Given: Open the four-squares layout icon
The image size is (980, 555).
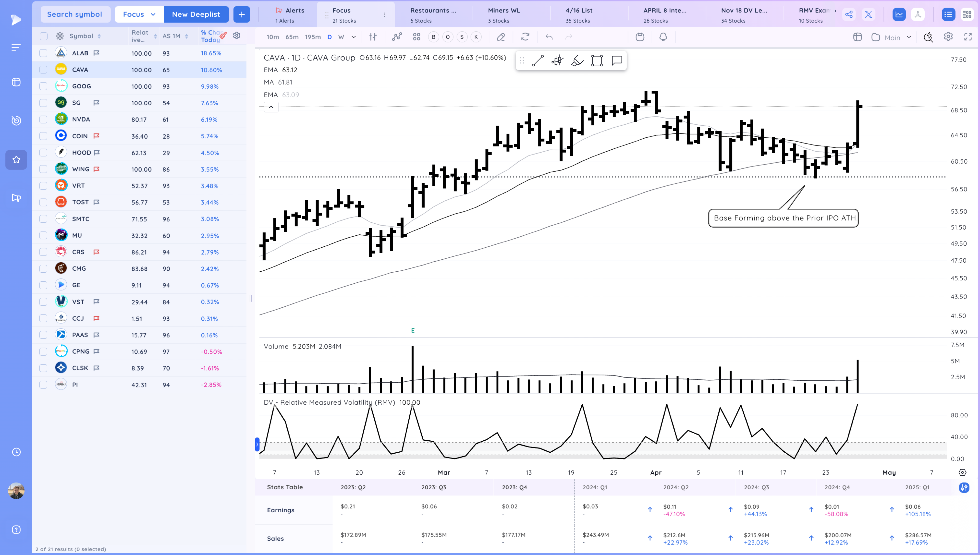Looking at the screenshot, I should (x=417, y=37).
